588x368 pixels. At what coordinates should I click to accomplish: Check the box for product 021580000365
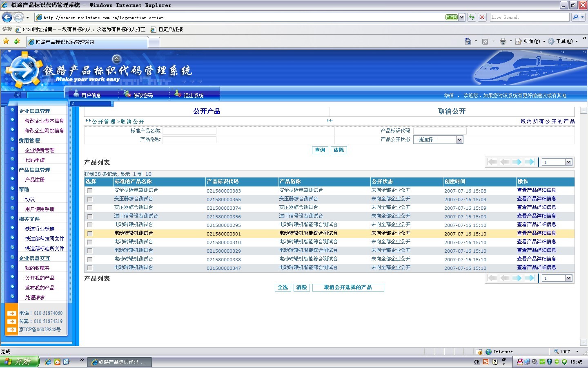pos(90,199)
